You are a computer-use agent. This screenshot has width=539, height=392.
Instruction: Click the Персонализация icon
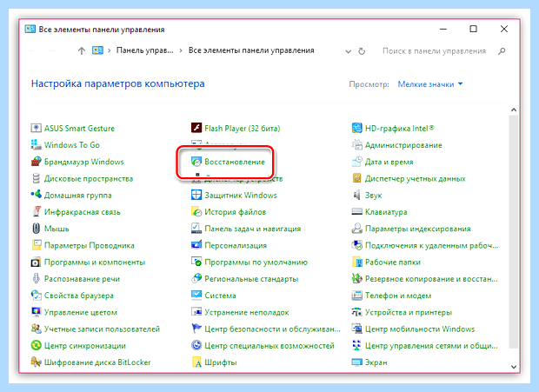click(x=196, y=245)
